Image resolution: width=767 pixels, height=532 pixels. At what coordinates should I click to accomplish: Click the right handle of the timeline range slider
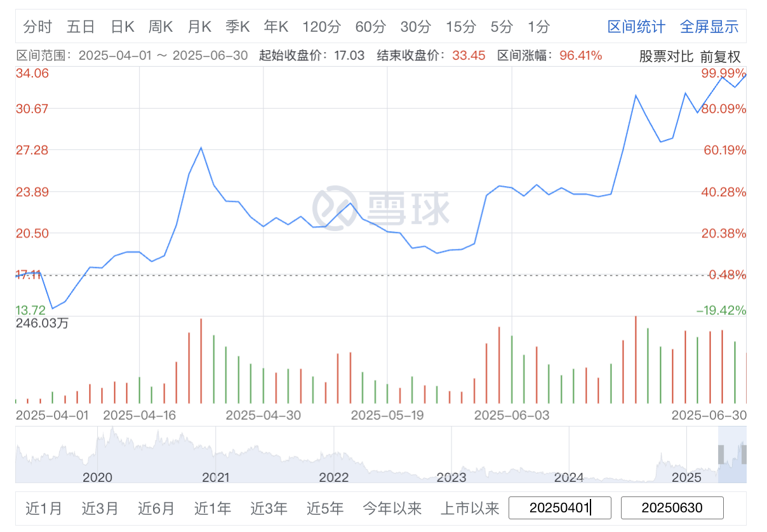tap(744, 455)
